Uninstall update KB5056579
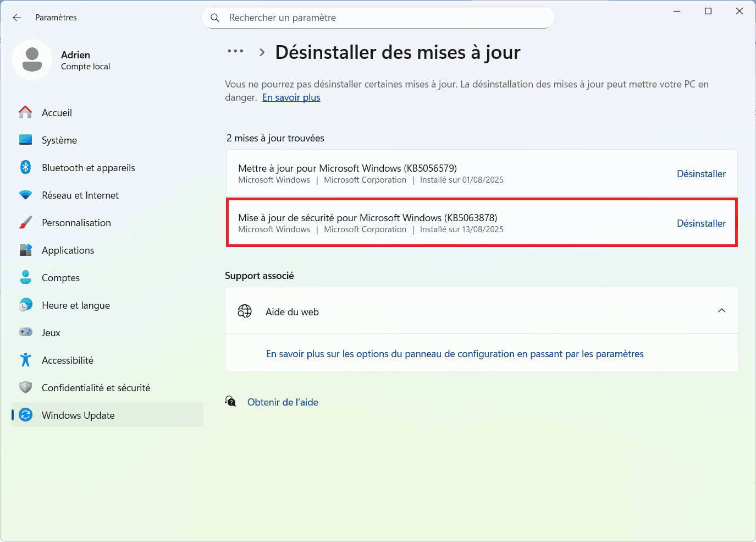The image size is (756, 542). (701, 174)
